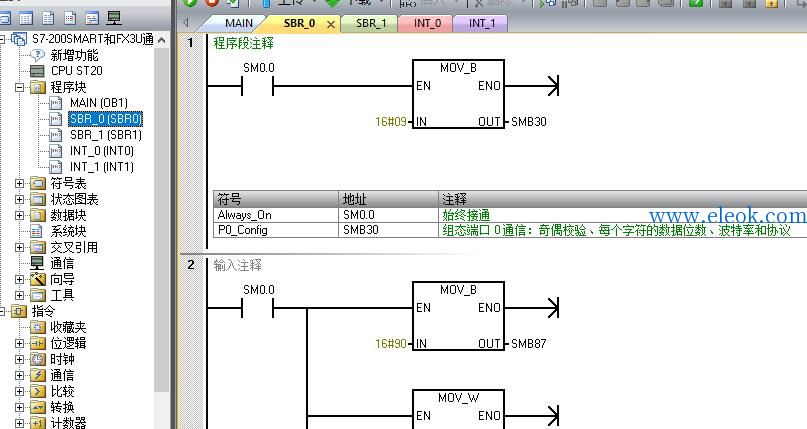The width and height of the screenshot is (807, 429).
Task: Expand 转换 convert instructions
Action: tap(20, 407)
